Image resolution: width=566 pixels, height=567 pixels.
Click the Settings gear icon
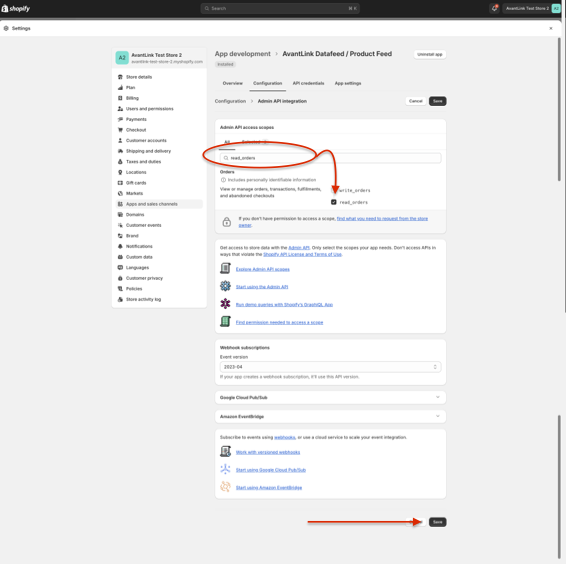tap(6, 28)
